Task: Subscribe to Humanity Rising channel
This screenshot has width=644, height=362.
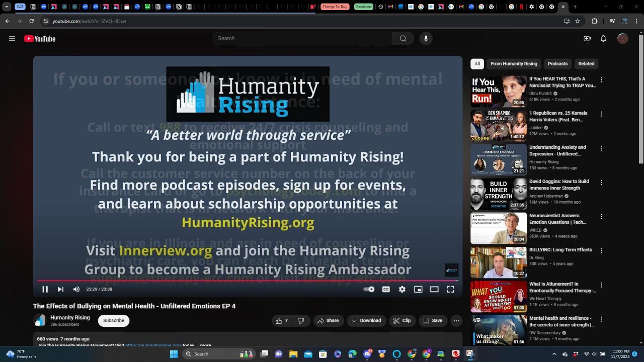Action: click(x=114, y=321)
